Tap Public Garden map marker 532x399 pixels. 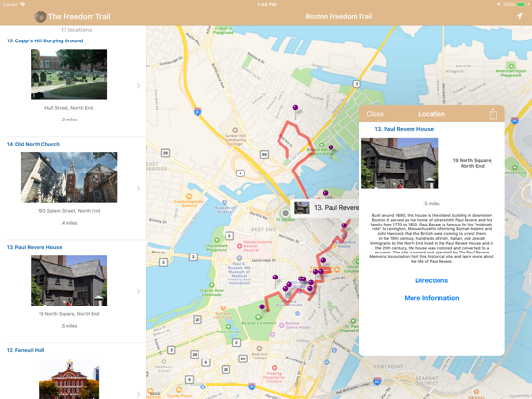click(x=228, y=327)
